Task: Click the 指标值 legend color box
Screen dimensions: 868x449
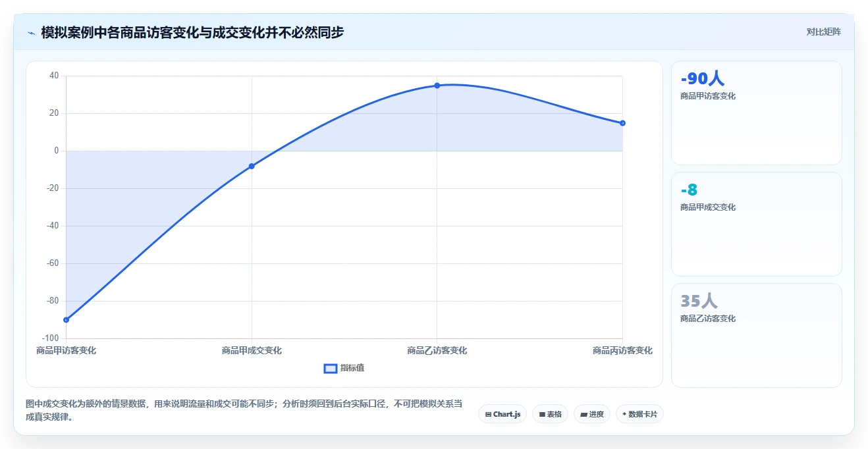Action: pyautogui.click(x=331, y=369)
